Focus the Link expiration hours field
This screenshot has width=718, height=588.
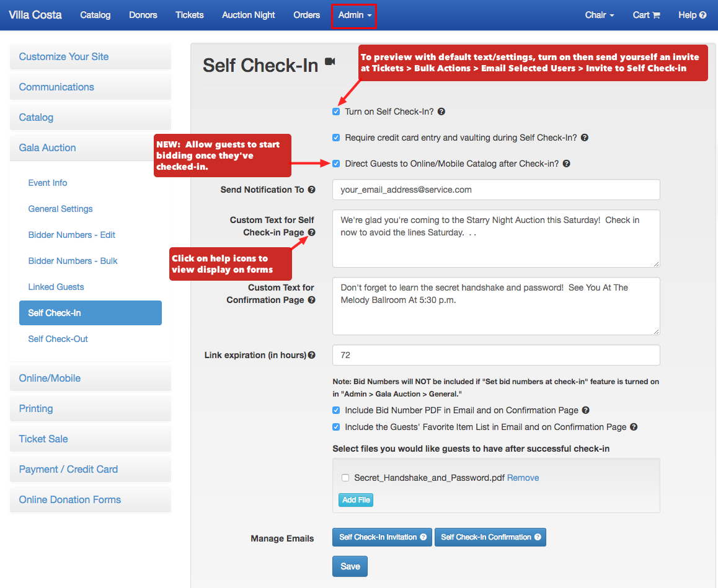point(496,355)
